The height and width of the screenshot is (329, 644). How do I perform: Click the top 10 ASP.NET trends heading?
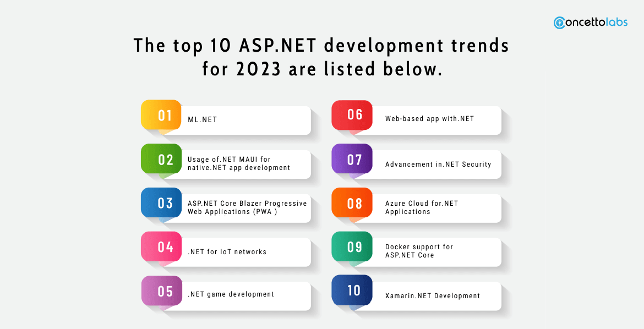(x=321, y=57)
